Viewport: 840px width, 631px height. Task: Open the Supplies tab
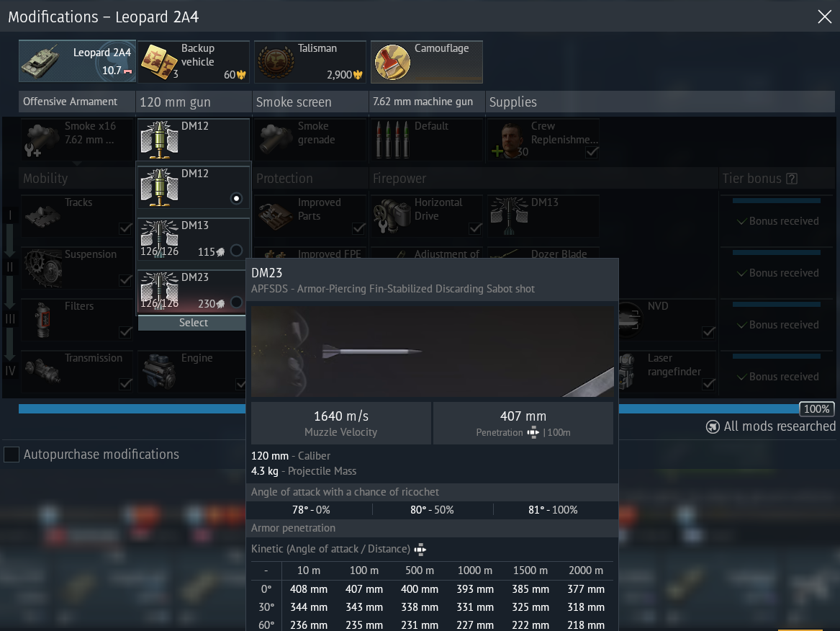pyautogui.click(x=660, y=102)
